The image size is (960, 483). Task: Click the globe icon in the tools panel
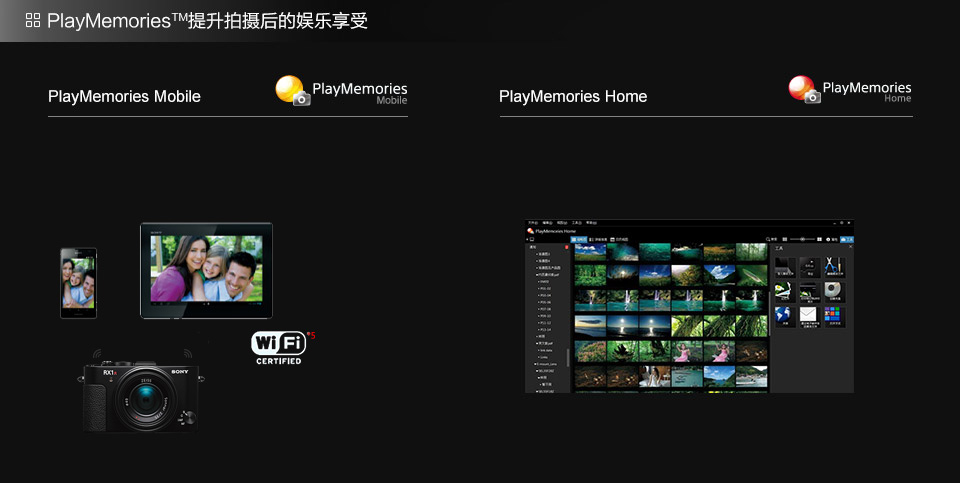tap(784, 316)
